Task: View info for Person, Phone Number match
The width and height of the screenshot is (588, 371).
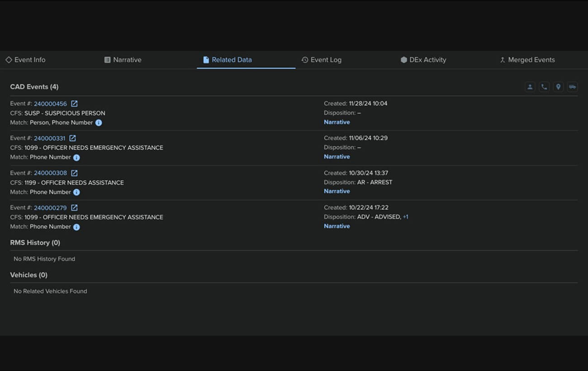Action: (x=98, y=123)
